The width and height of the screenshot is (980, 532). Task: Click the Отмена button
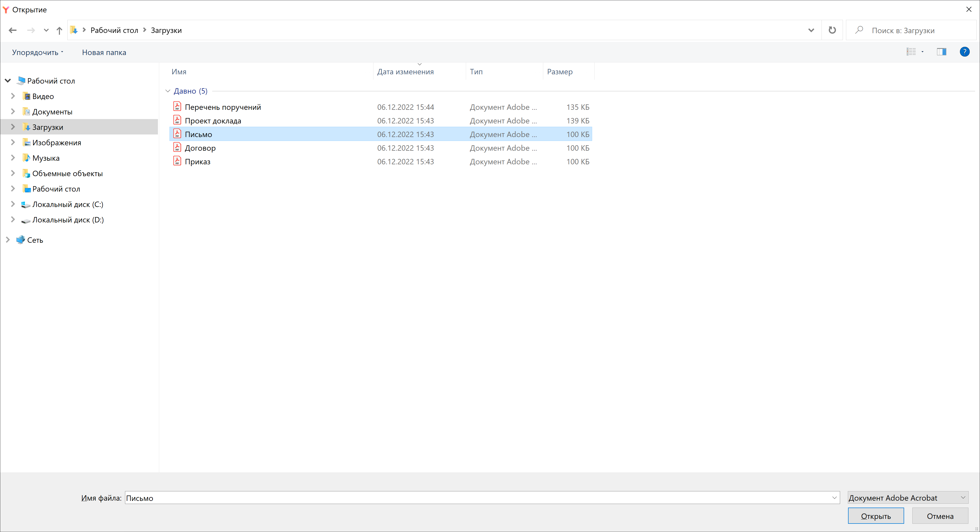tap(940, 516)
